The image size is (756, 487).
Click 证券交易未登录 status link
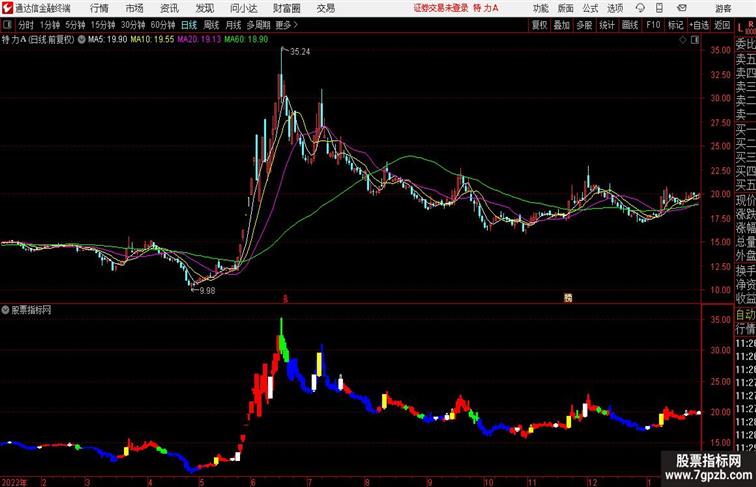441,8
